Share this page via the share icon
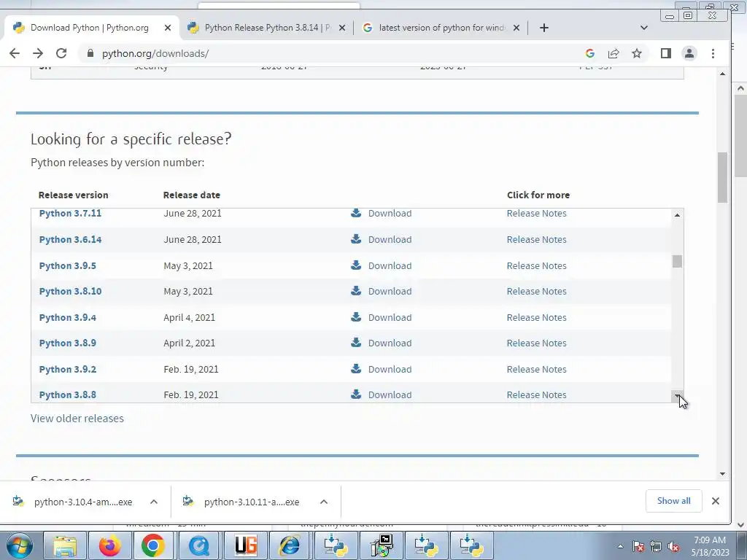Image resolution: width=747 pixels, height=560 pixels. pyautogui.click(x=614, y=53)
